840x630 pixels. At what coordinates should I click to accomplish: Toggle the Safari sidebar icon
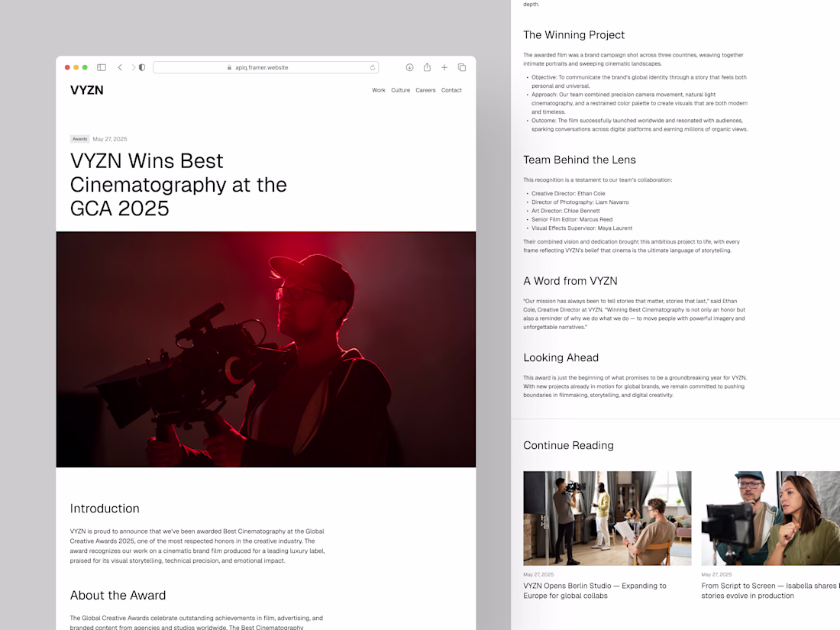pos(102,67)
